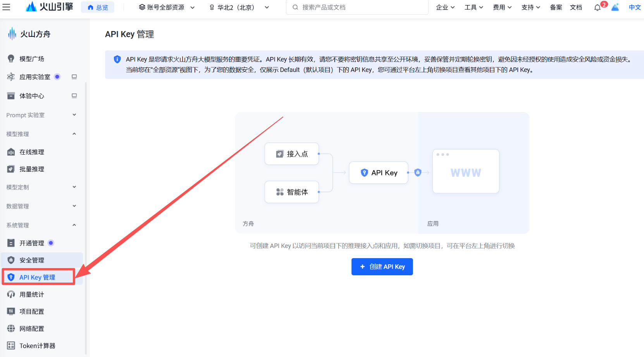644x357 pixels.
Task: Click the hamburger menu icon top-left
Action: pos(7,7)
